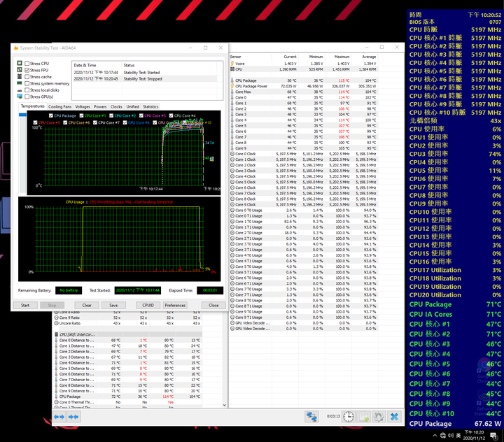Click the blue graph scale slider bar
Viewport: 504px width, 442px height.
tap(22, 115)
